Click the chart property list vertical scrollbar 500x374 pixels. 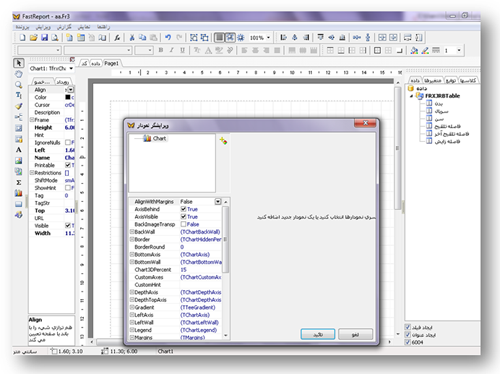226,239
